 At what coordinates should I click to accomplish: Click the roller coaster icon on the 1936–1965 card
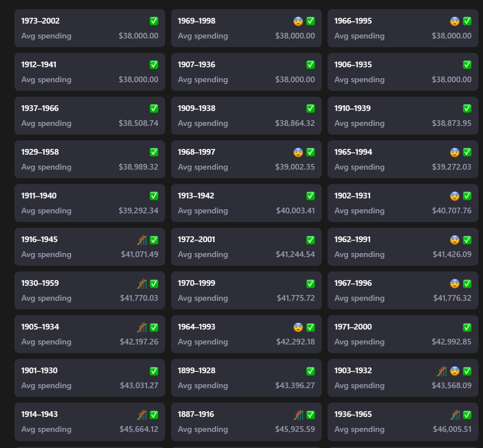point(455,415)
